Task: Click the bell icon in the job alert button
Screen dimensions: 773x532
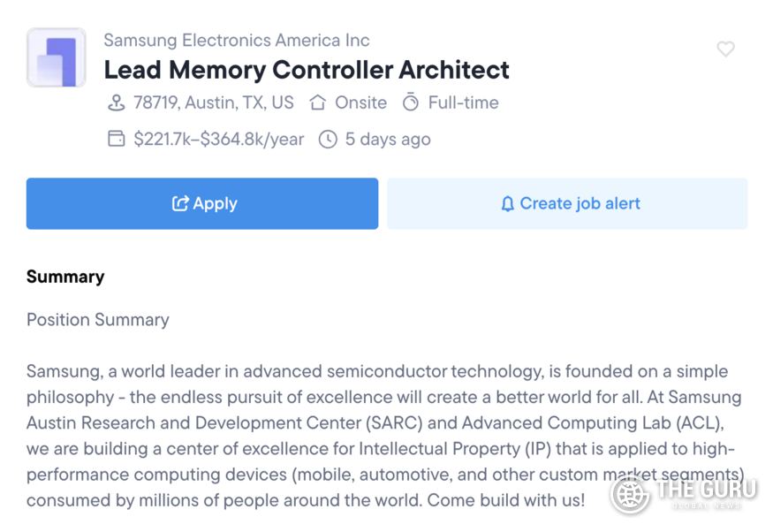Action: point(507,204)
